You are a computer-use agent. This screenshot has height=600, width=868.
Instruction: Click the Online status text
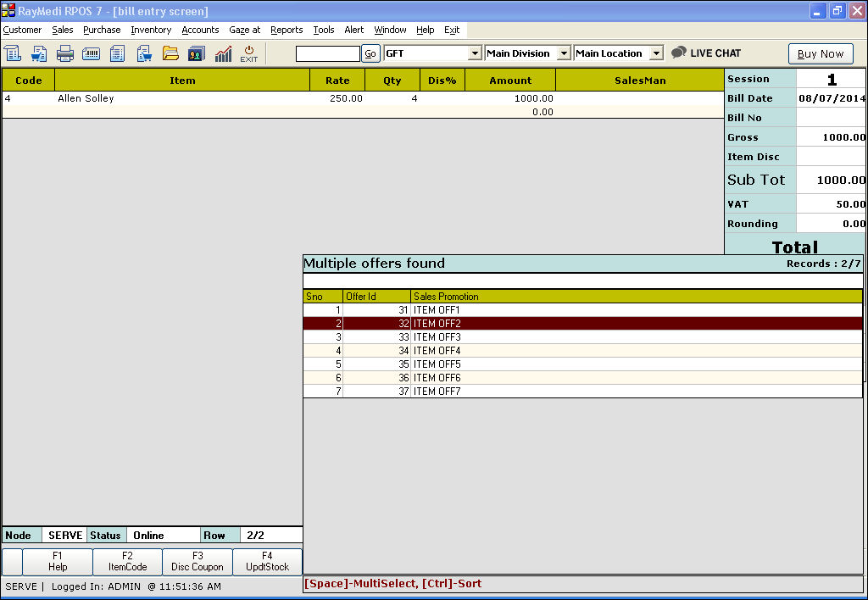(x=148, y=536)
